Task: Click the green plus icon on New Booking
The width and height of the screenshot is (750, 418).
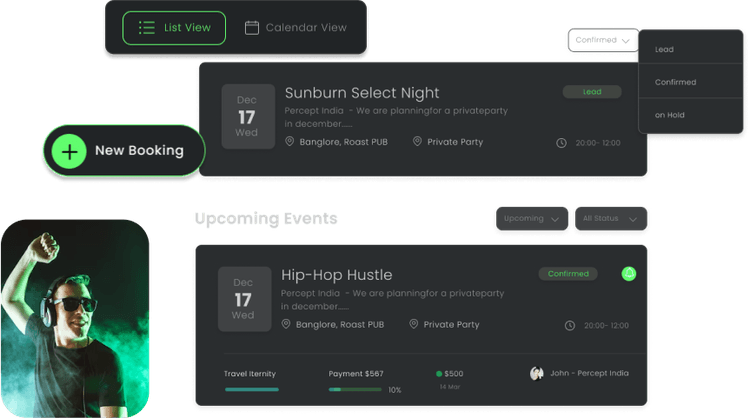Action: (x=69, y=151)
